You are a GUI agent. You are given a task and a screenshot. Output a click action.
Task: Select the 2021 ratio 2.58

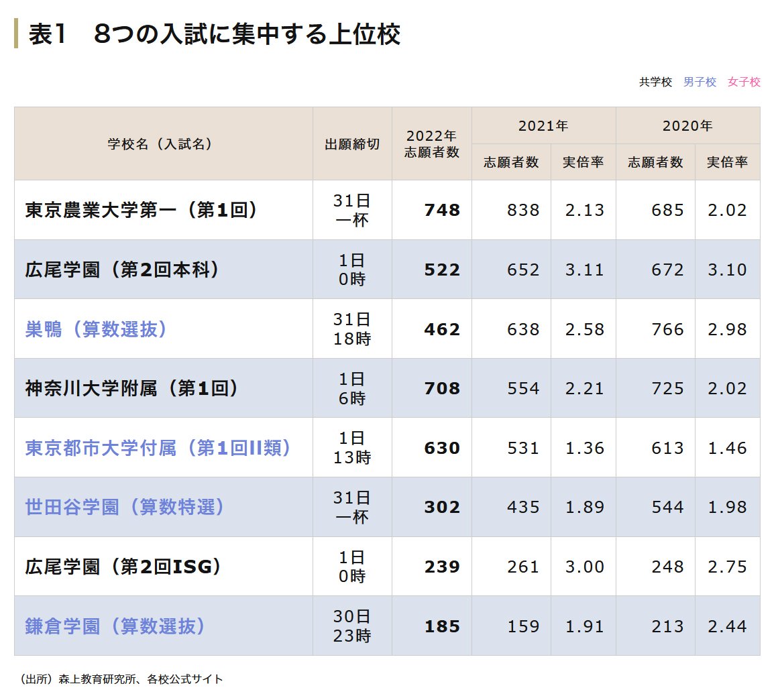click(584, 329)
